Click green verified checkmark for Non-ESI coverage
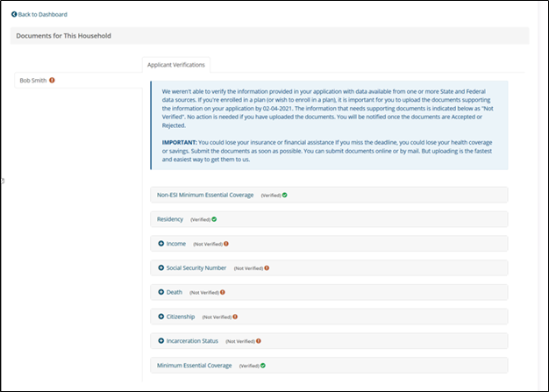 coord(284,195)
